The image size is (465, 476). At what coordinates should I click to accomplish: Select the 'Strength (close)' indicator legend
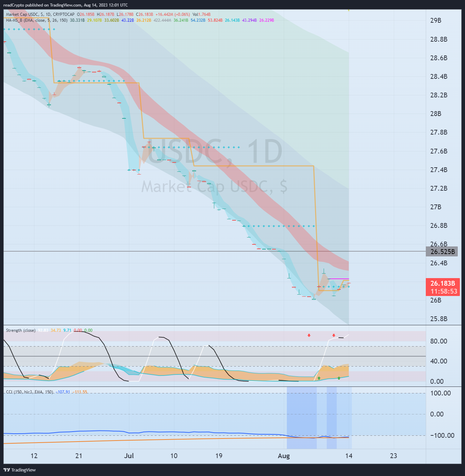[21, 330]
